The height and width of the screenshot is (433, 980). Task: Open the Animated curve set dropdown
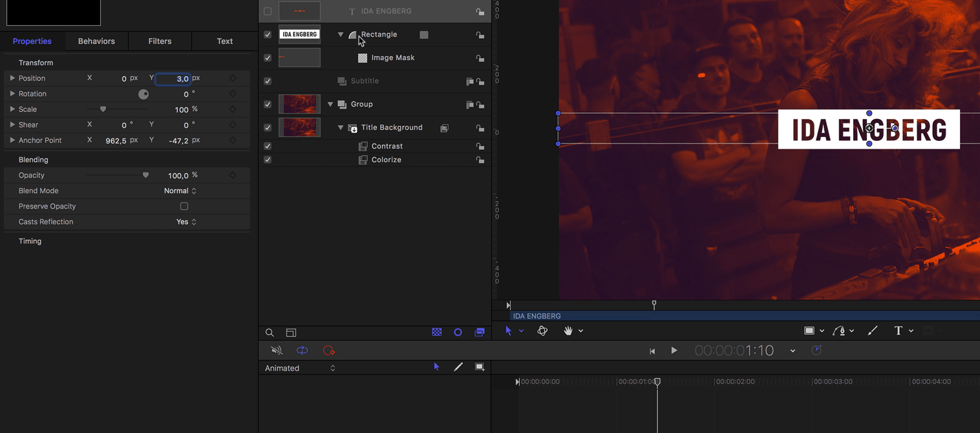(301, 368)
